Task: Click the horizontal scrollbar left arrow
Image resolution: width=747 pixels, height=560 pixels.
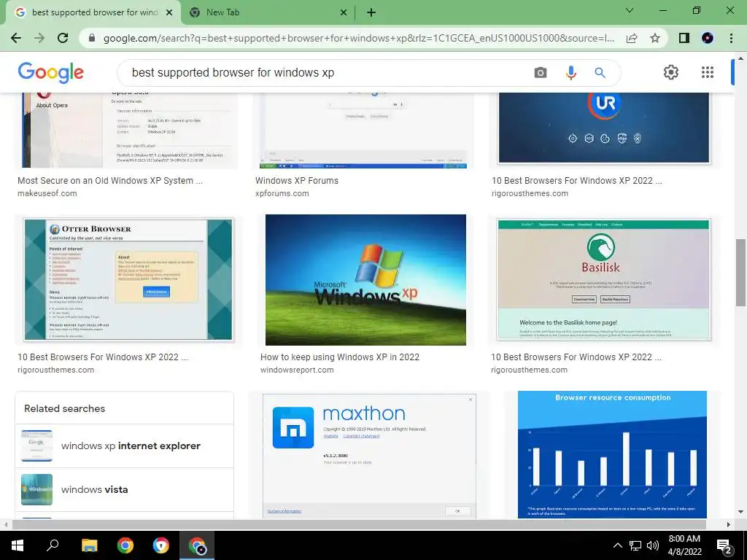Action: 6,524
